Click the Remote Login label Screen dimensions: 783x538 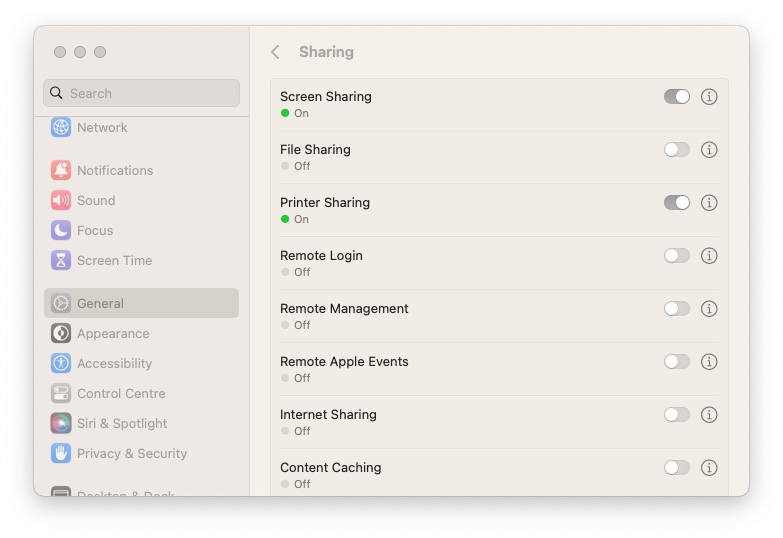point(321,255)
